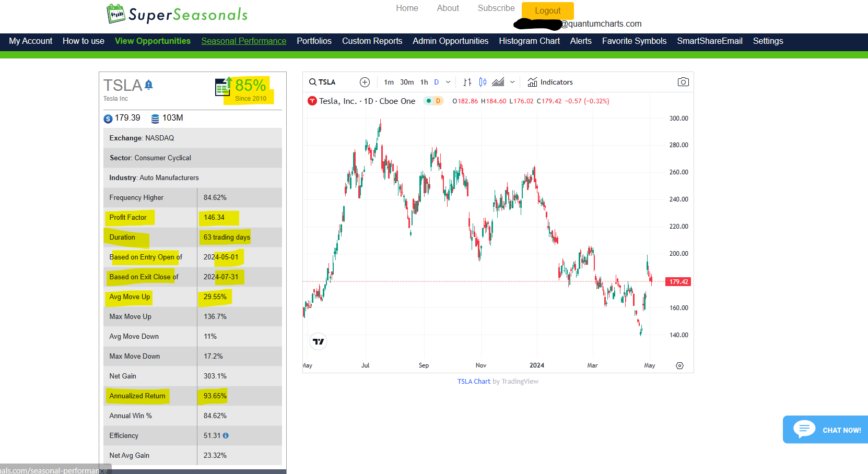Viewport: 868px width, 474px height.
Task: Take a chart snapshot with camera icon
Action: click(683, 82)
